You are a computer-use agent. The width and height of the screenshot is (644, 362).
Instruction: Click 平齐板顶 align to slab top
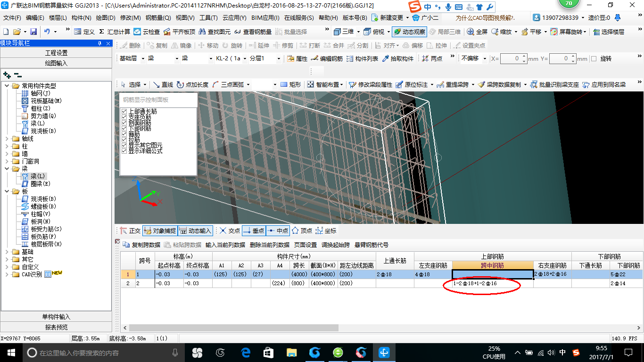(x=179, y=32)
